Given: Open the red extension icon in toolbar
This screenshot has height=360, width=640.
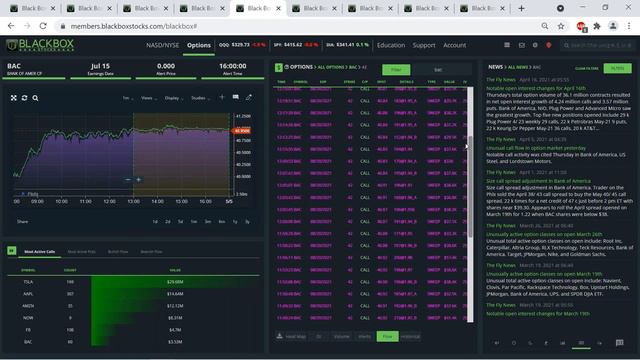Looking at the screenshot, I should (581, 27).
